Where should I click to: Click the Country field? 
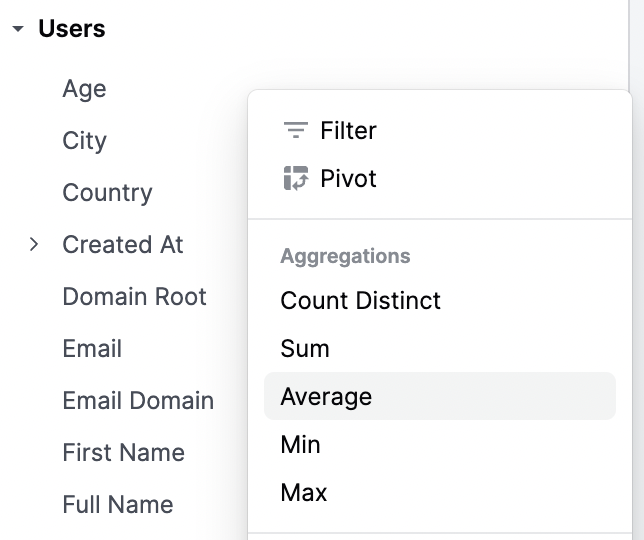[x=107, y=193]
